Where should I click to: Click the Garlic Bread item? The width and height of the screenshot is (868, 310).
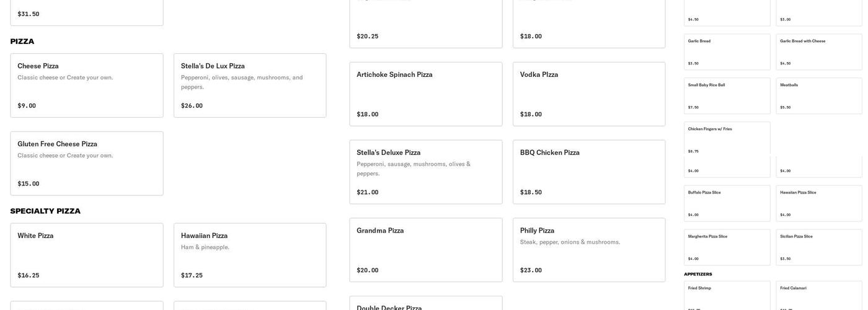pos(727,52)
